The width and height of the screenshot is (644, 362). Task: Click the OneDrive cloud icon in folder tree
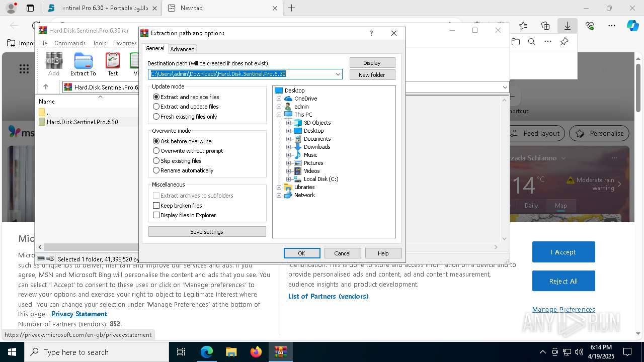(x=288, y=99)
